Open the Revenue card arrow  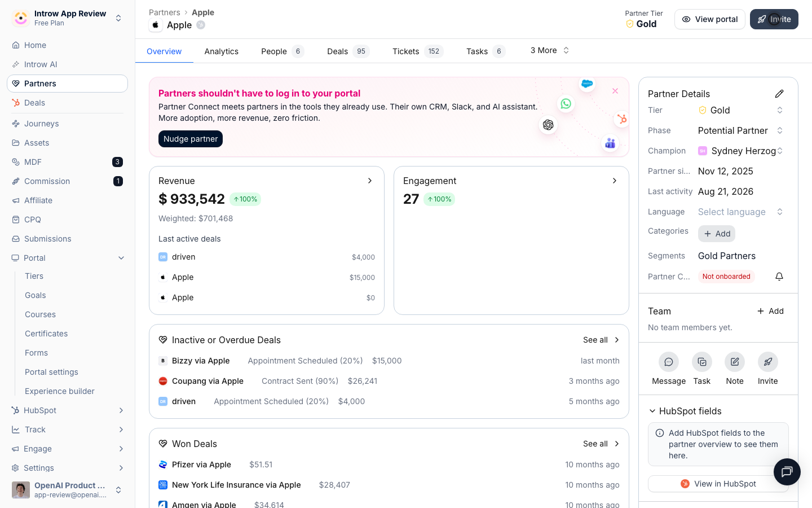(x=370, y=181)
